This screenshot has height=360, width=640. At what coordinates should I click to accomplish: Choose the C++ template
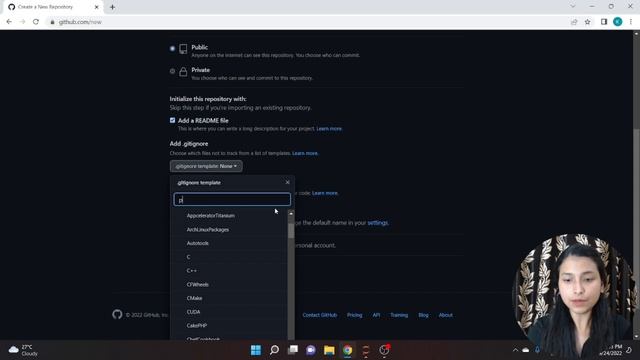(191, 271)
